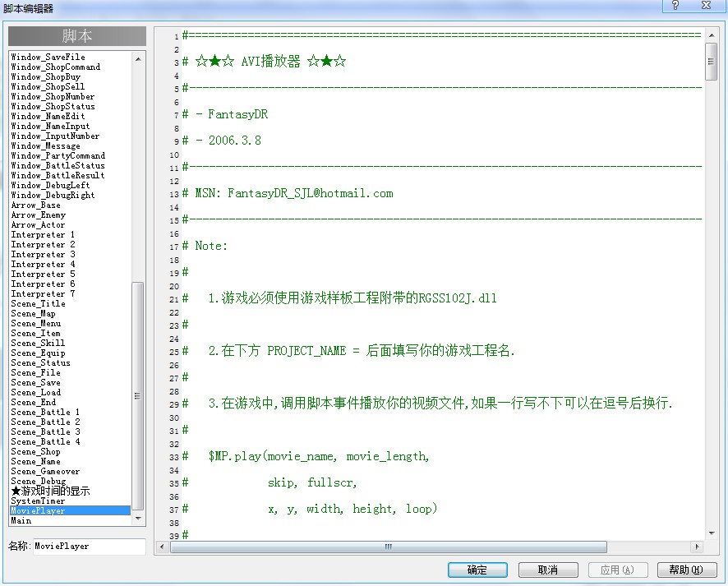Viewport: 728px width, 586px height.
Task: Select the Interpreter 7 script
Action: (x=70, y=293)
